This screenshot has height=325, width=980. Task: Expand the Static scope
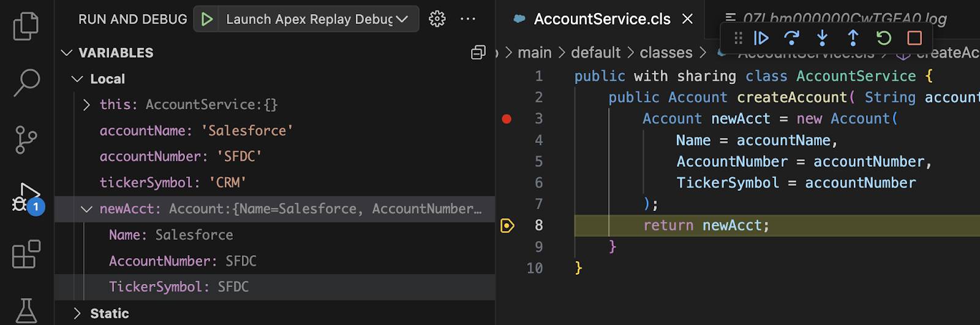[x=77, y=313]
